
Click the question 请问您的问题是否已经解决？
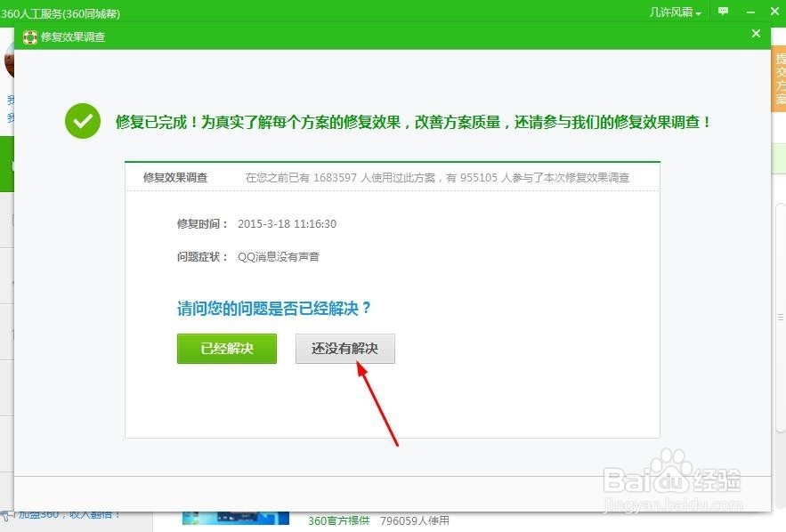(273, 308)
